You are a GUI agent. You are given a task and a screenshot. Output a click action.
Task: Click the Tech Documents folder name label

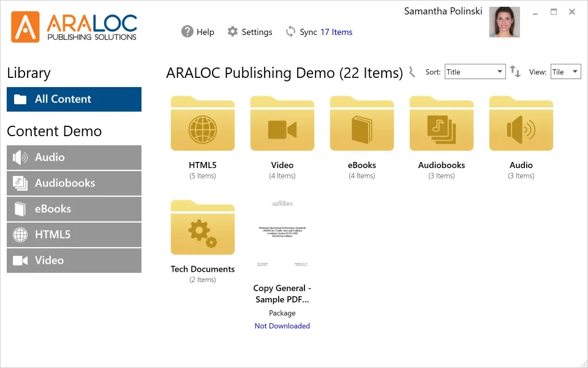[x=203, y=269]
